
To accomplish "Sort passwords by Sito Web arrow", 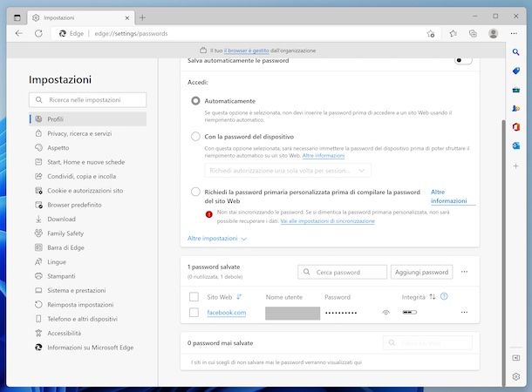I will [239, 297].
